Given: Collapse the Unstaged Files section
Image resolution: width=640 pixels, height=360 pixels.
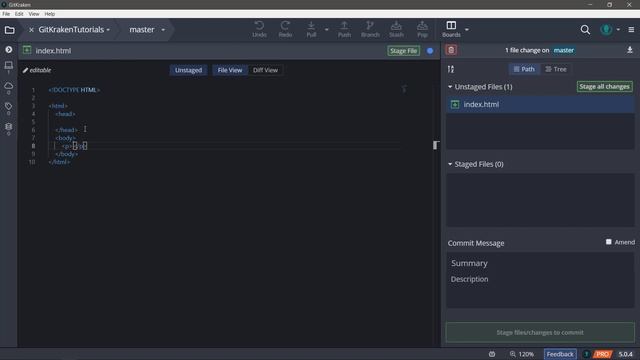Looking at the screenshot, I should coord(450,87).
